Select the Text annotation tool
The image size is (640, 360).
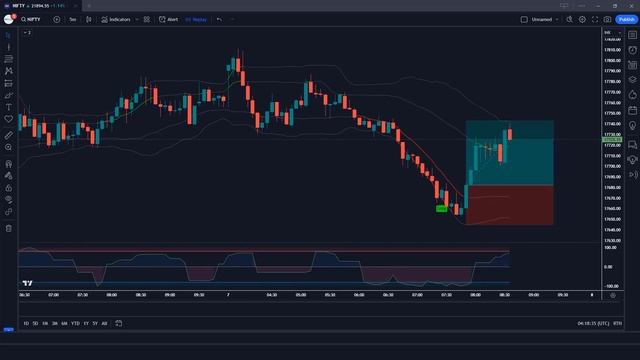[x=8, y=107]
